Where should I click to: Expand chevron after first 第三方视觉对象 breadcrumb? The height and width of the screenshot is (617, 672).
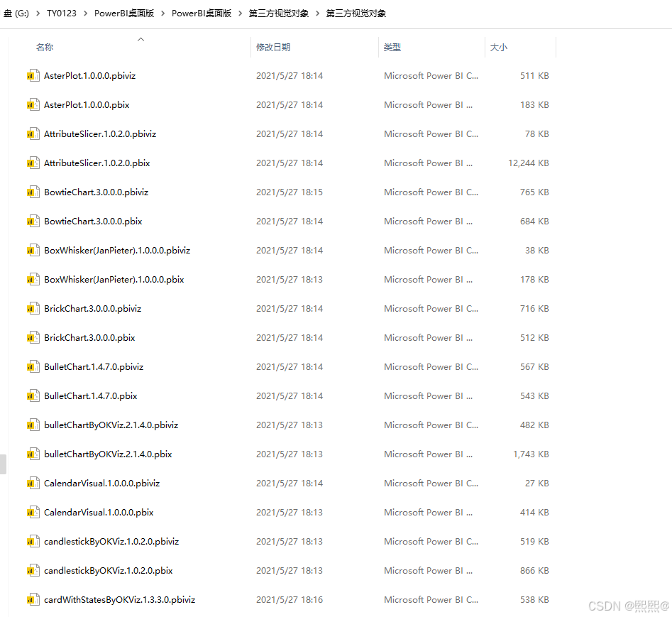pyautogui.click(x=318, y=13)
